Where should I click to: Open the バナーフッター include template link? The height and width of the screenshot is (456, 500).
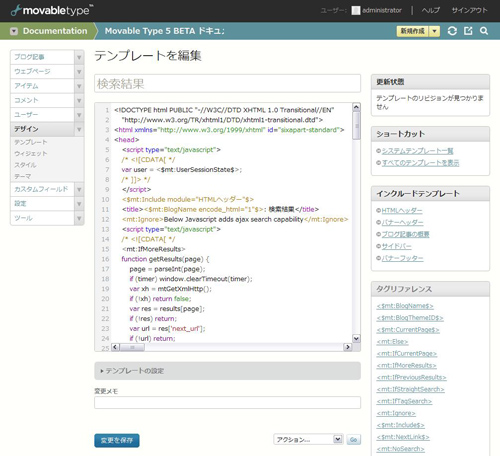[402, 258]
